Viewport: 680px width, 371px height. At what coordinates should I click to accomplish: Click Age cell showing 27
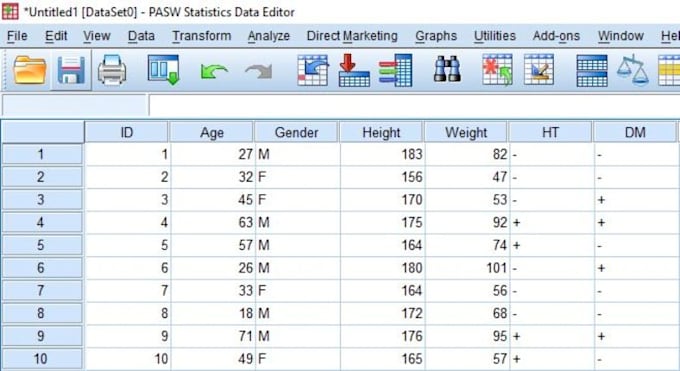pos(212,154)
